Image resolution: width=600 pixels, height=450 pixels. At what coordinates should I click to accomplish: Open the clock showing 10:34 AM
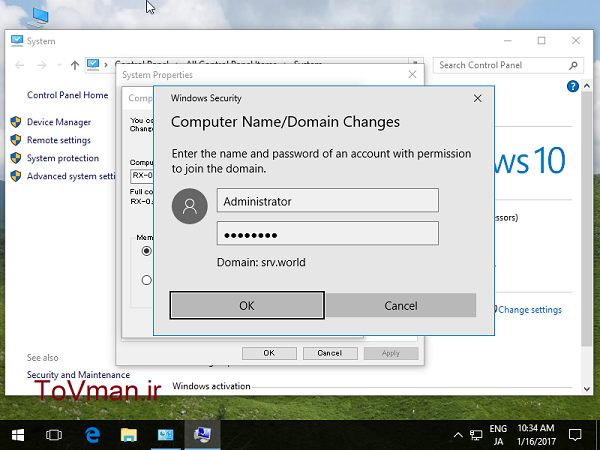point(536,435)
